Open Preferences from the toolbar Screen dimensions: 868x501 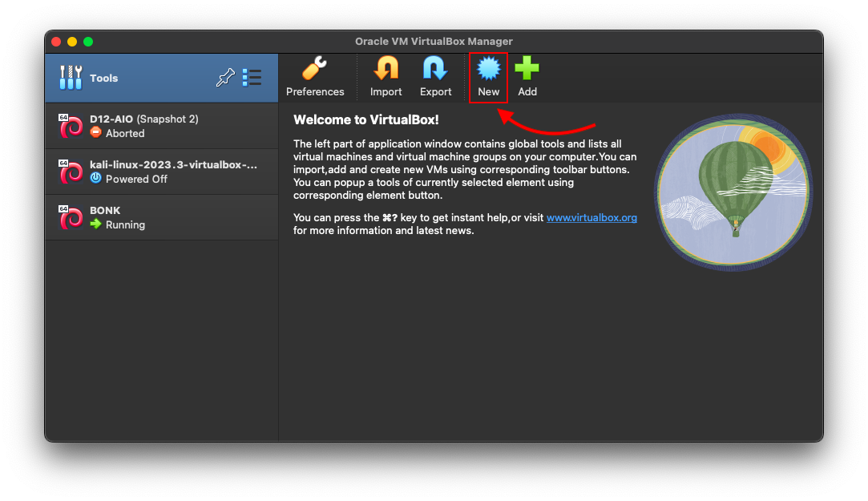coord(315,78)
